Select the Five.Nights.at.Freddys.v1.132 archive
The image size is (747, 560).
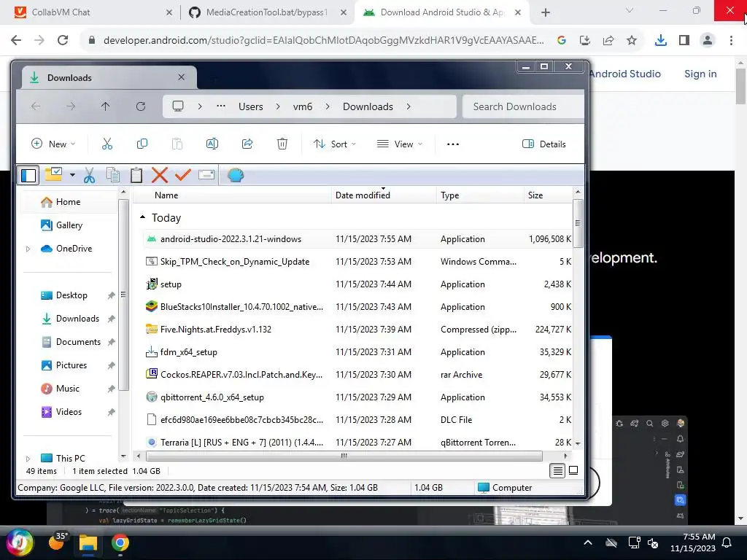click(x=357, y=330)
